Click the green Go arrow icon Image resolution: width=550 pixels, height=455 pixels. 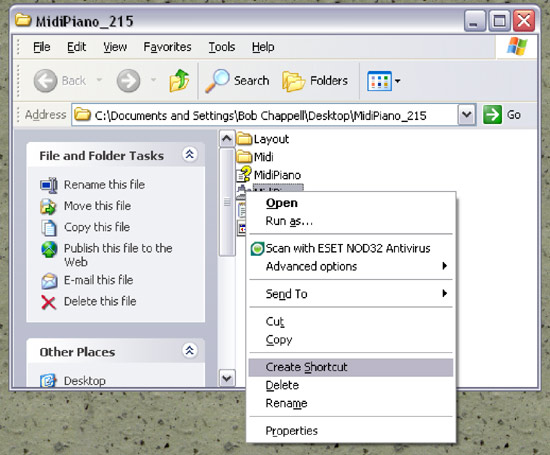coord(492,115)
